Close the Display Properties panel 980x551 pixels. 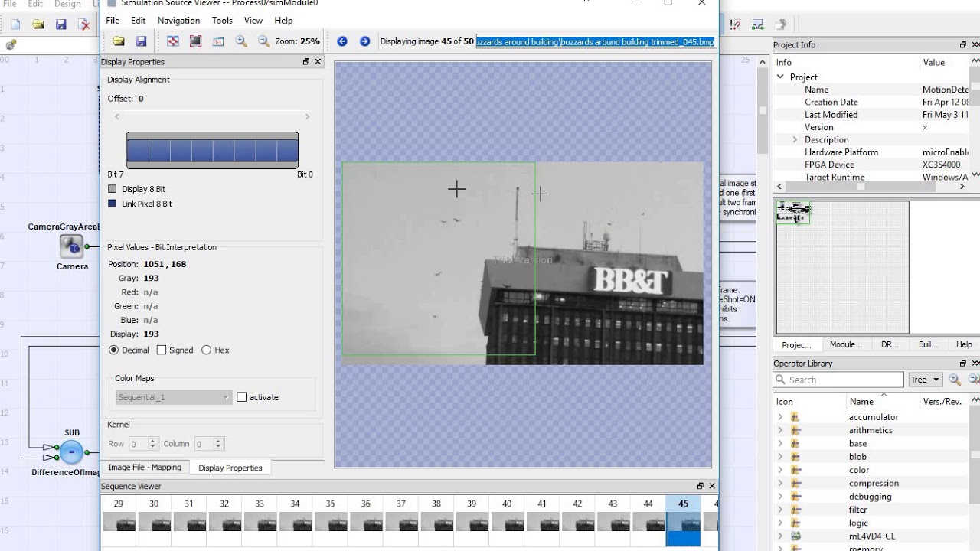318,62
